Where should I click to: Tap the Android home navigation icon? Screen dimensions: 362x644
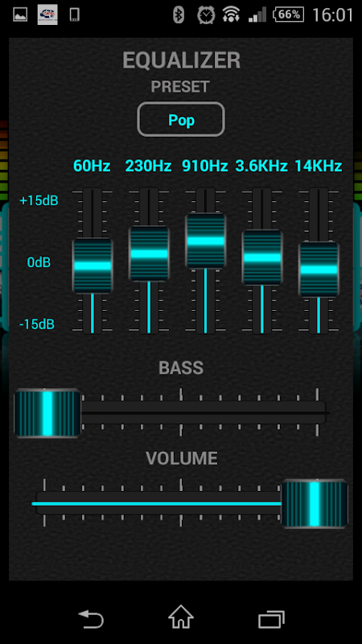[x=181, y=617]
